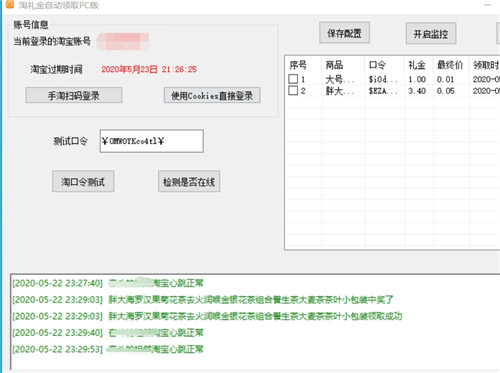Click the log entry at 23:27:40
The width and height of the screenshot is (500, 373).
coord(108,283)
